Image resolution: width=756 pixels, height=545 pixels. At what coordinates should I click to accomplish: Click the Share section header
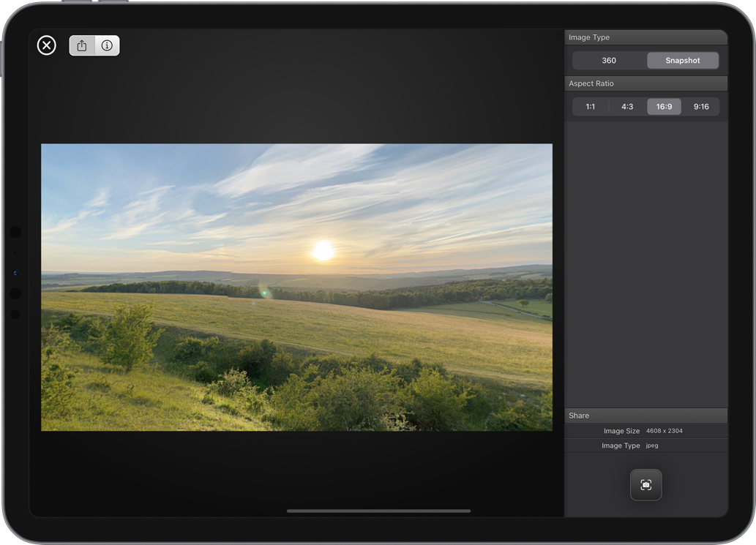coord(645,416)
